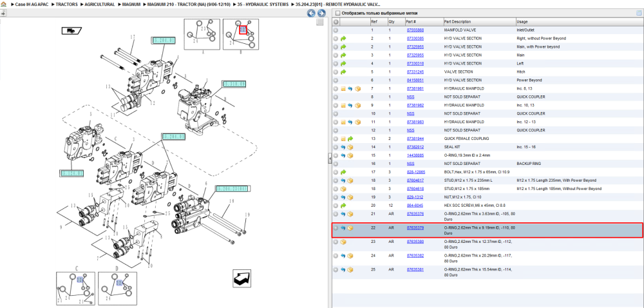Click box icon on highlighted Ref 22 row
The height and width of the screenshot is (308, 644).
pyautogui.click(x=350, y=228)
